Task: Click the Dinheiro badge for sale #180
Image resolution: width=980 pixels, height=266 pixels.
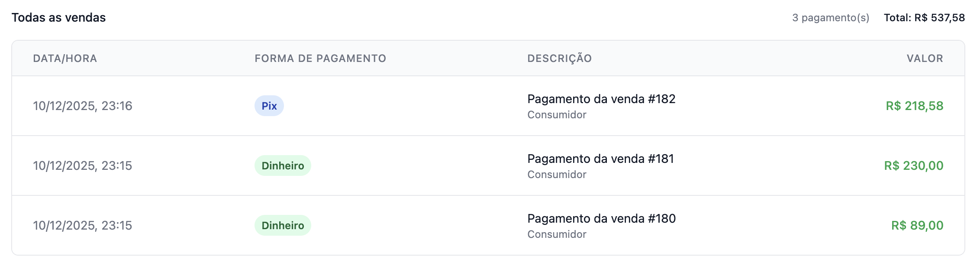Action: click(x=283, y=225)
